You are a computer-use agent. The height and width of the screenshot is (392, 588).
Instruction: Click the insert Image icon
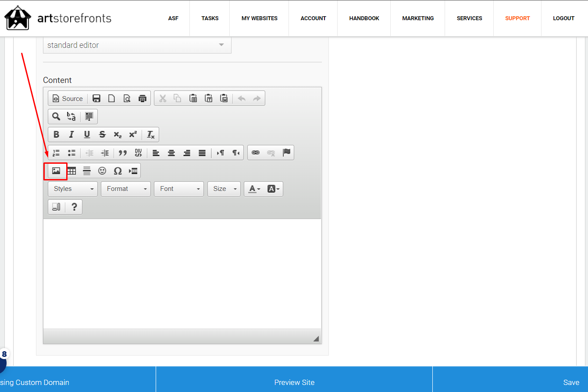click(56, 171)
